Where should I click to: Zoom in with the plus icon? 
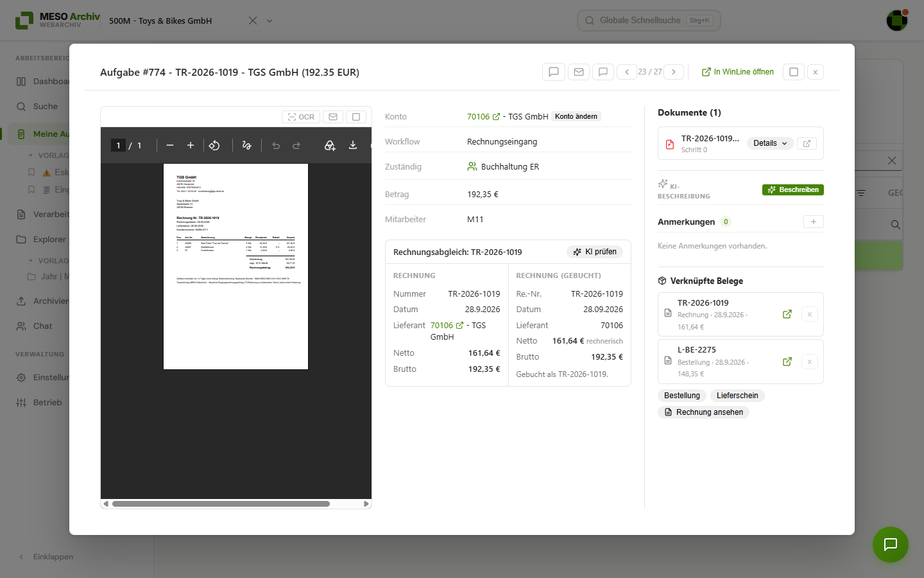tap(191, 146)
